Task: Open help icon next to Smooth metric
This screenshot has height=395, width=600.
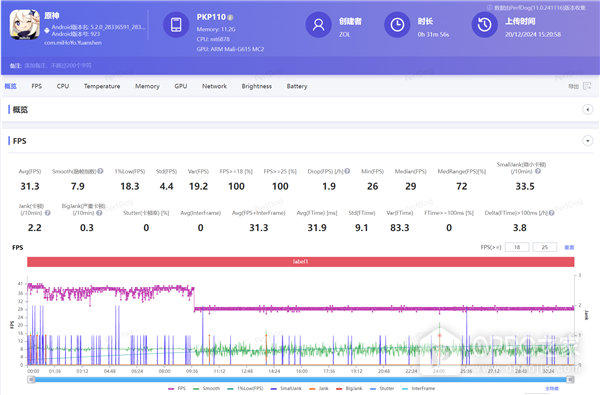Action: click(100, 171)
